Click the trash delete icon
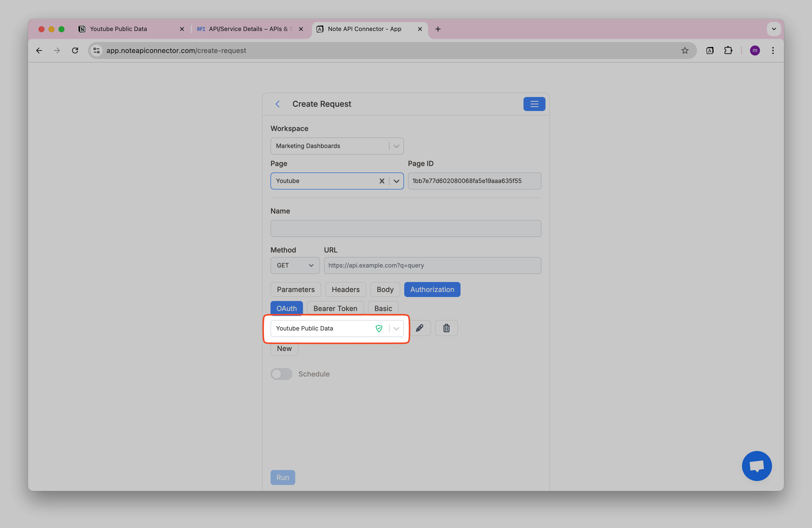 446,328
